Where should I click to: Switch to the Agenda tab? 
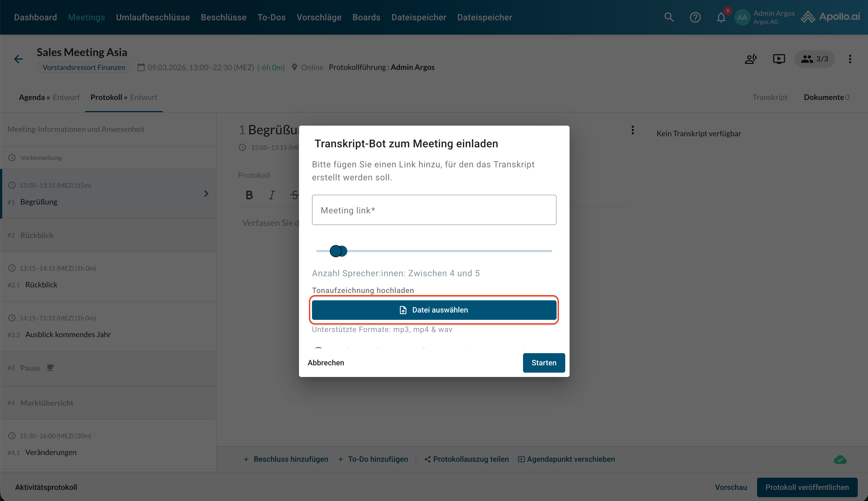(x=32, y=97)
